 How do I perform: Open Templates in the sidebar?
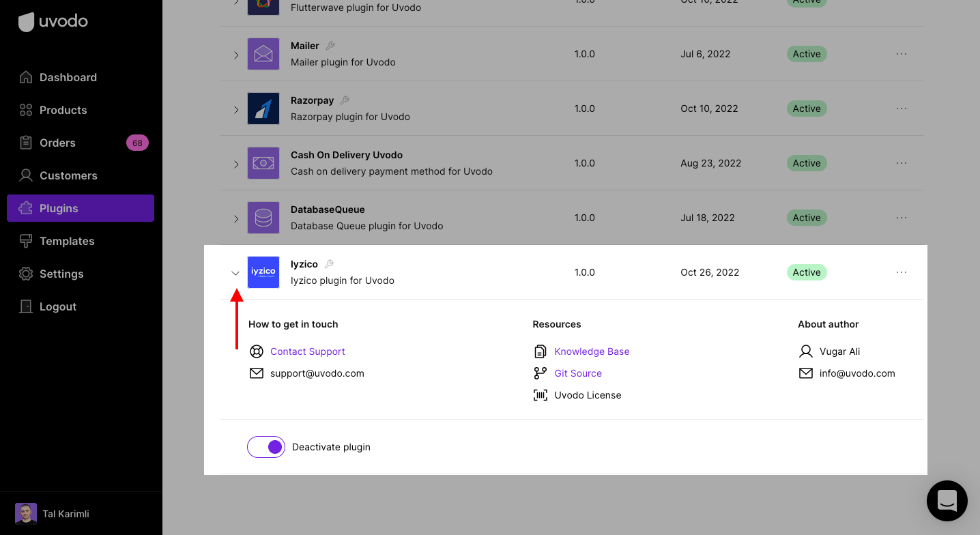pos(81,241)
